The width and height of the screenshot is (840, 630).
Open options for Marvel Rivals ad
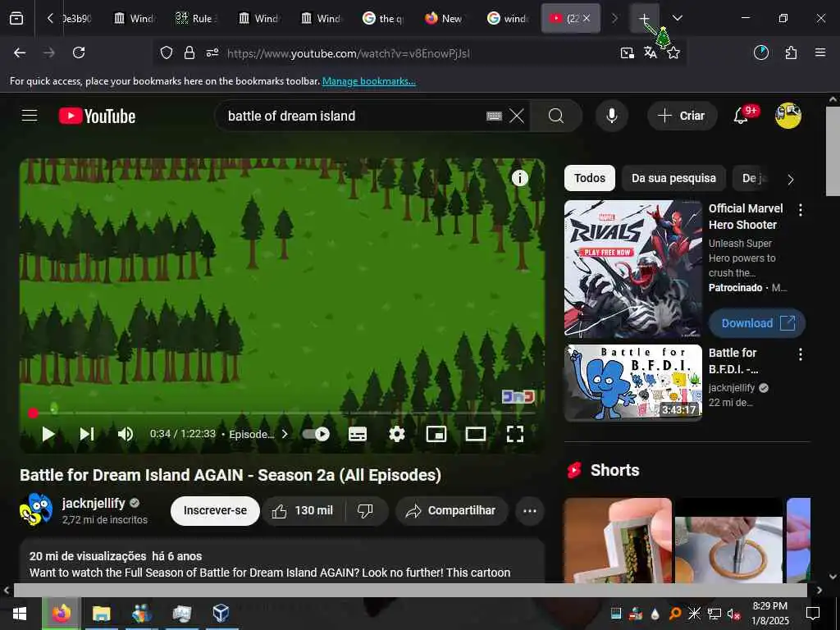click(x=801, y=210)
